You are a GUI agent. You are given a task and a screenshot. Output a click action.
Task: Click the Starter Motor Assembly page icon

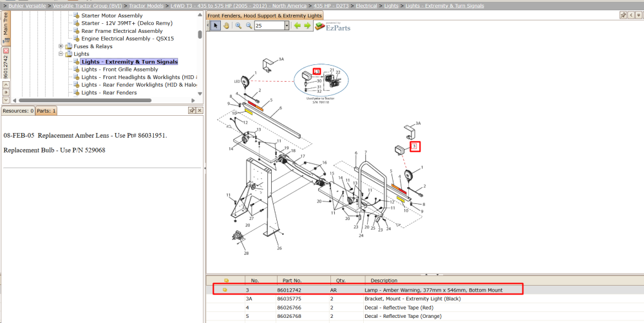[77, 15]
